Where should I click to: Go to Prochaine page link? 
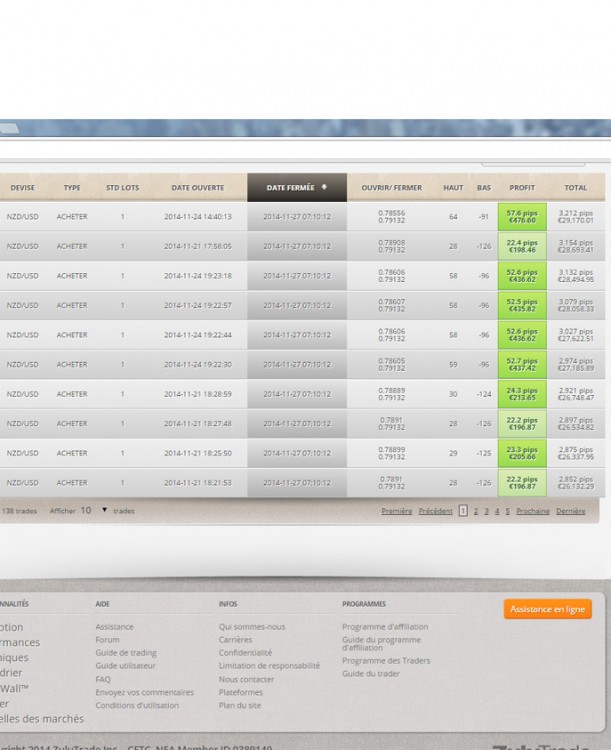[533, 511]
